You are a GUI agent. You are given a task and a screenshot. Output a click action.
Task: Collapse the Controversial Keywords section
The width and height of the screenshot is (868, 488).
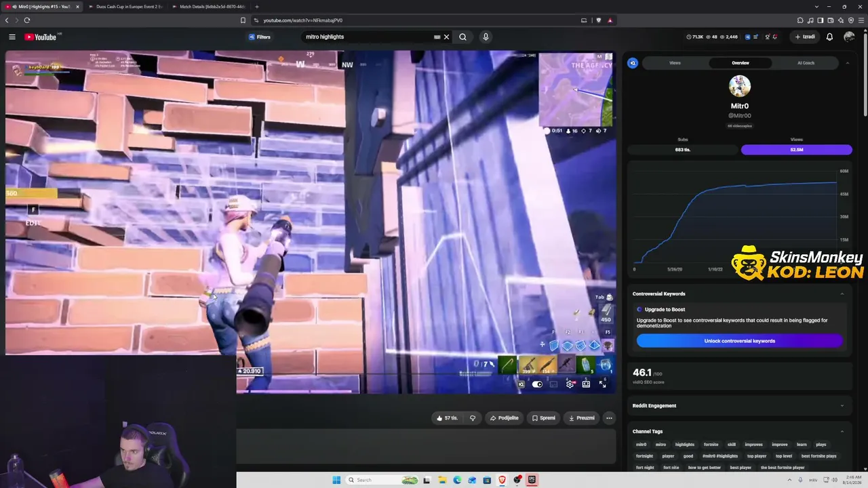point(842,293)
